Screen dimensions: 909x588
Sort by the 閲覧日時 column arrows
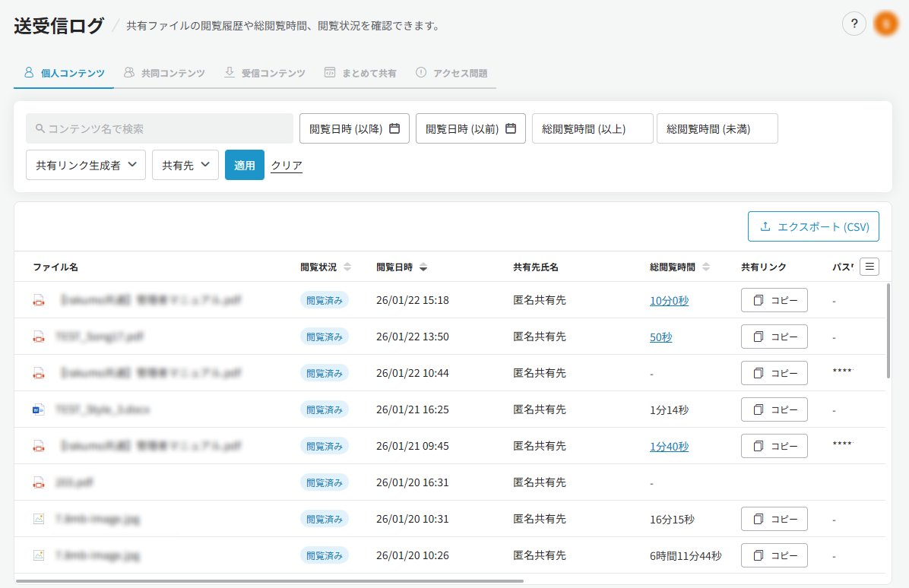click(423, 267)
